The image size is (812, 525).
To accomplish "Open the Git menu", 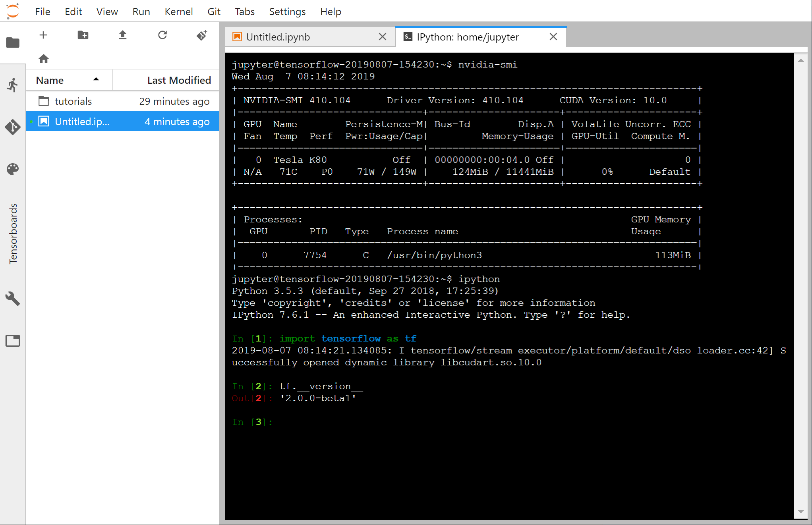I will pyautogui.click(x=214, y=12).
